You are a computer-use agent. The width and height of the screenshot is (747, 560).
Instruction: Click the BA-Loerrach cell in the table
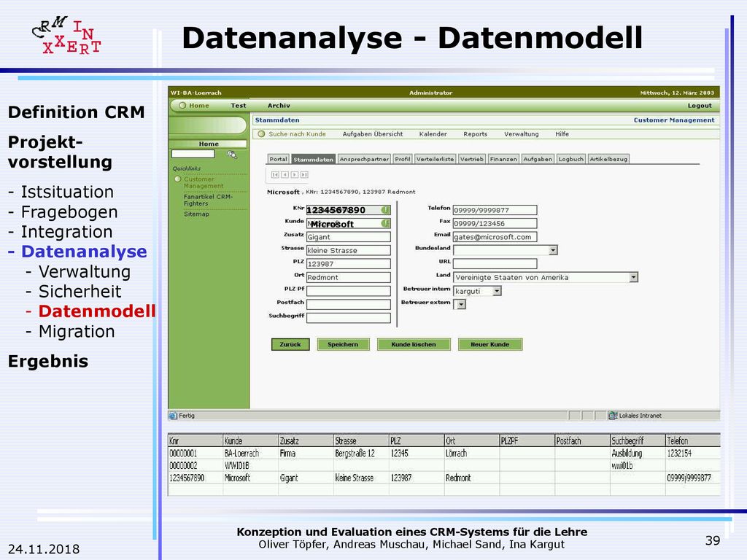click(x=251, y=454)
